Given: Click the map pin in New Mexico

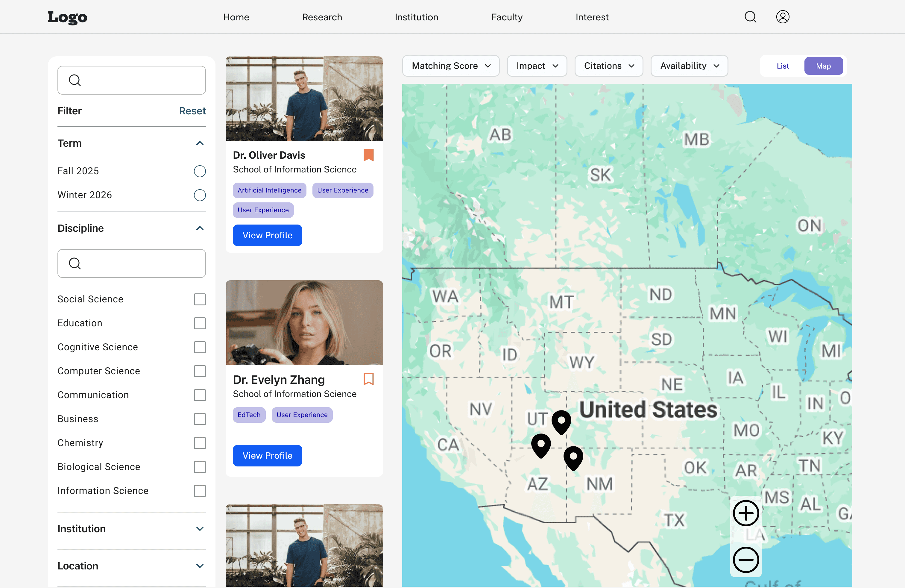Looking at the screenshot, I should 573,457.
